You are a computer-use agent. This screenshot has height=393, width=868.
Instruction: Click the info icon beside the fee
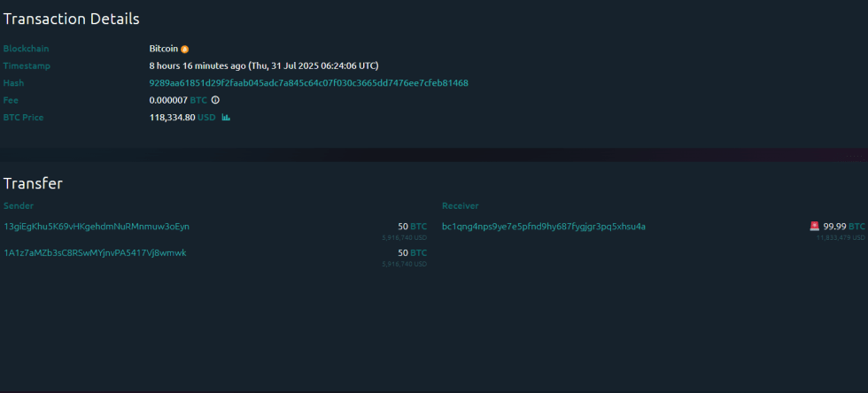[x=215, y=100]
